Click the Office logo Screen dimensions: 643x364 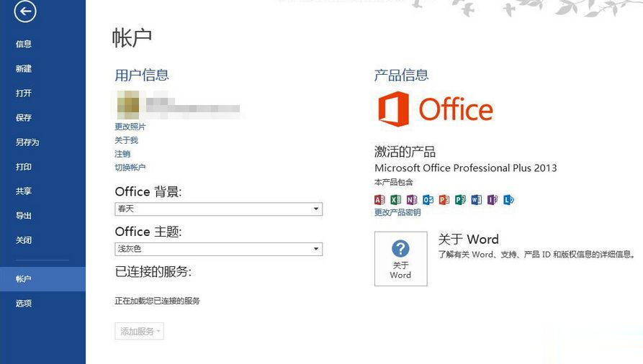click(435, 109)
